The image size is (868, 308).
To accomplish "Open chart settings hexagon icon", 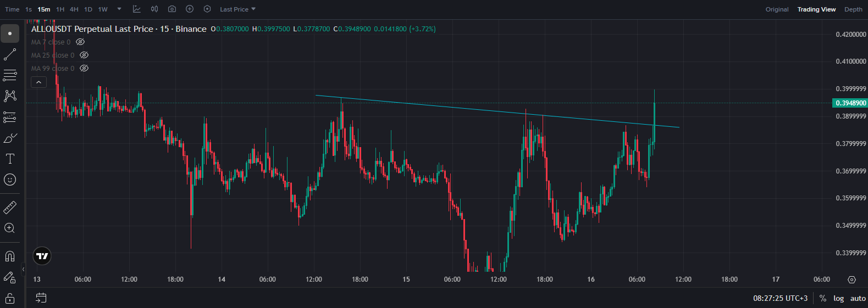I will (x=207, y=9).
